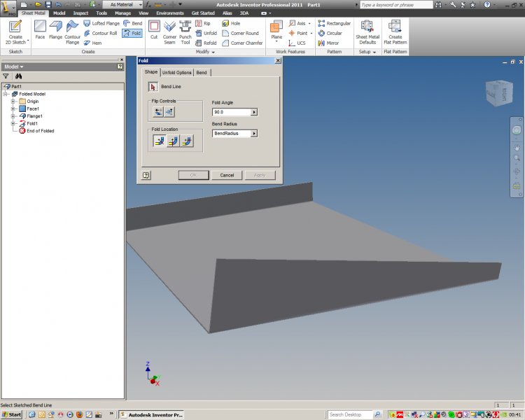
Task: Toggle the first Flip Controls button
Action: (x=158, y=111)
